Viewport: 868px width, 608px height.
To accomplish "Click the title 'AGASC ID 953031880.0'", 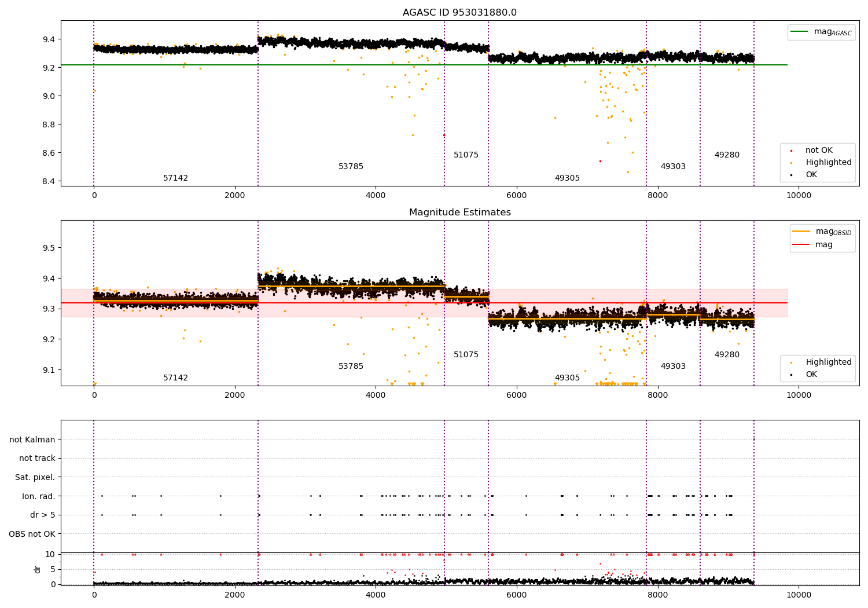I will pos(459,13).
